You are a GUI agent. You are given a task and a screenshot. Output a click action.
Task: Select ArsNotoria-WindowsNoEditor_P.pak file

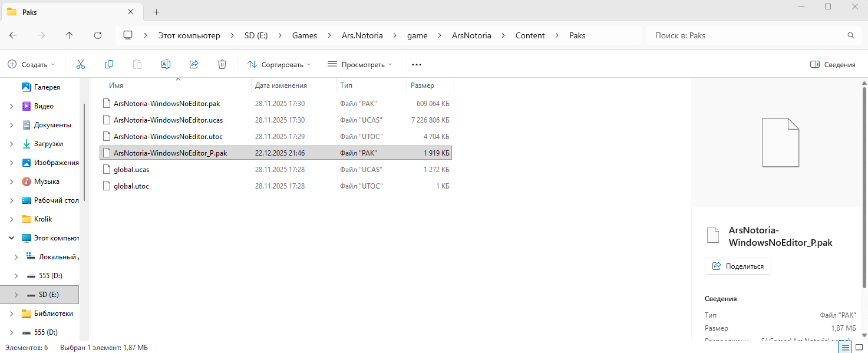276,153
